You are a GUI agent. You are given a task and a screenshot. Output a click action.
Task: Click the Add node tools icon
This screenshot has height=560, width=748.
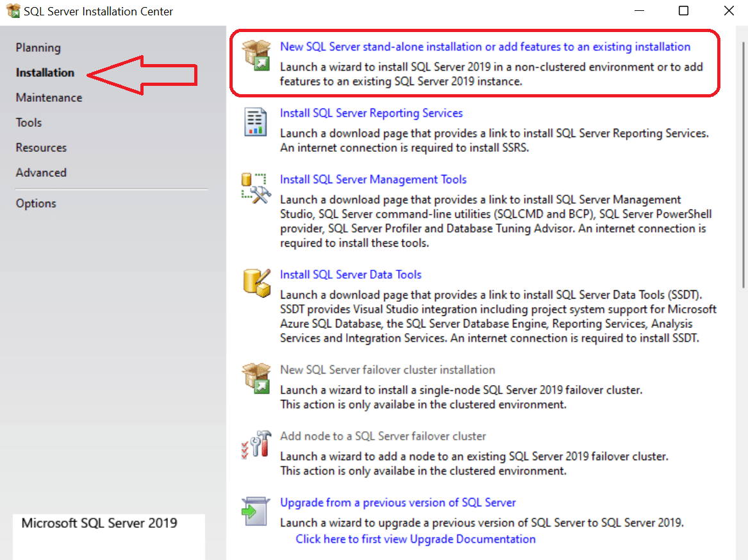pyautogui.click(x=256, y=445)
